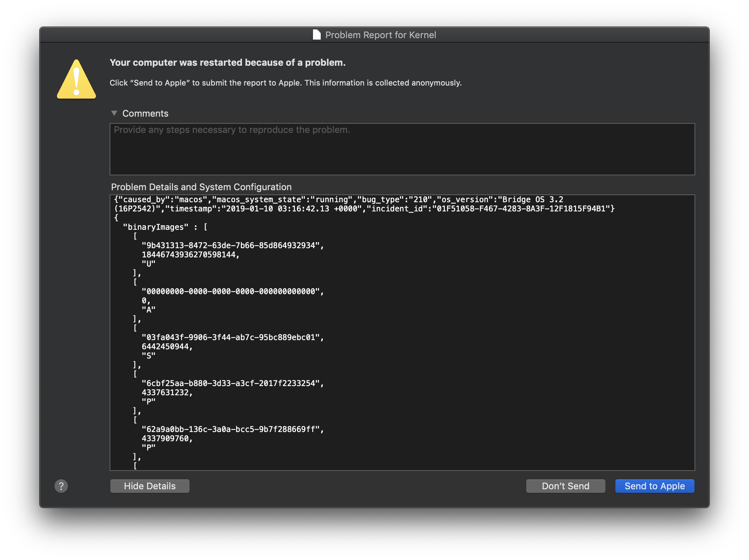Click the "binaryImages" line in details
The width and height of the screenshot is (749, 560).
(x=156, y=227)
